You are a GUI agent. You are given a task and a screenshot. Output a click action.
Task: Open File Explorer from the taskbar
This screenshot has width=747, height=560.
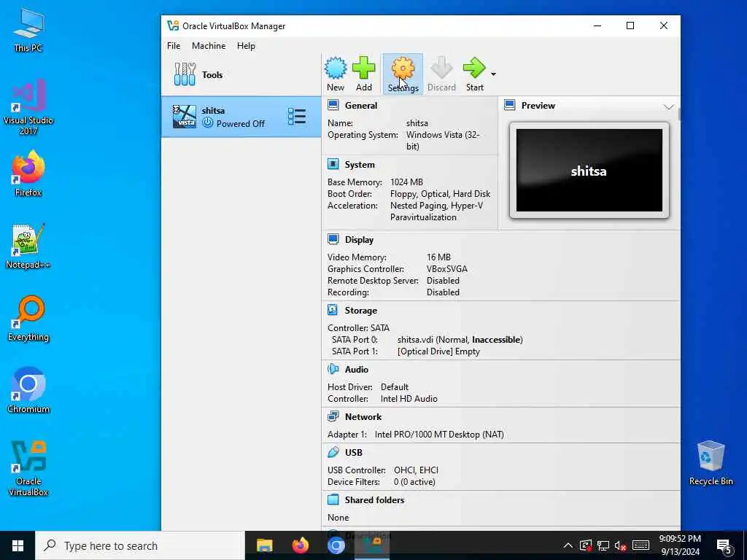pyautogui.click(x=264, y=545)
